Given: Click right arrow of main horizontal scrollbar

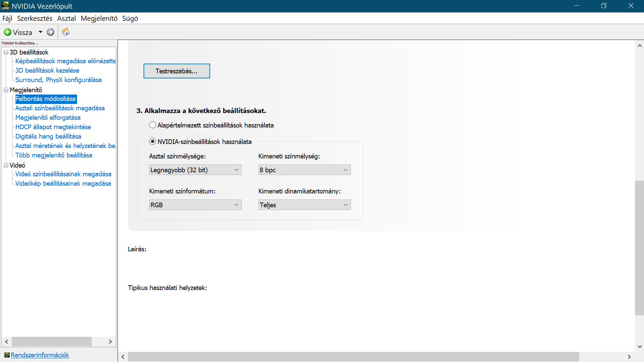Looking at the screenshot, I should pyautogui.click(x=629, y=357).
